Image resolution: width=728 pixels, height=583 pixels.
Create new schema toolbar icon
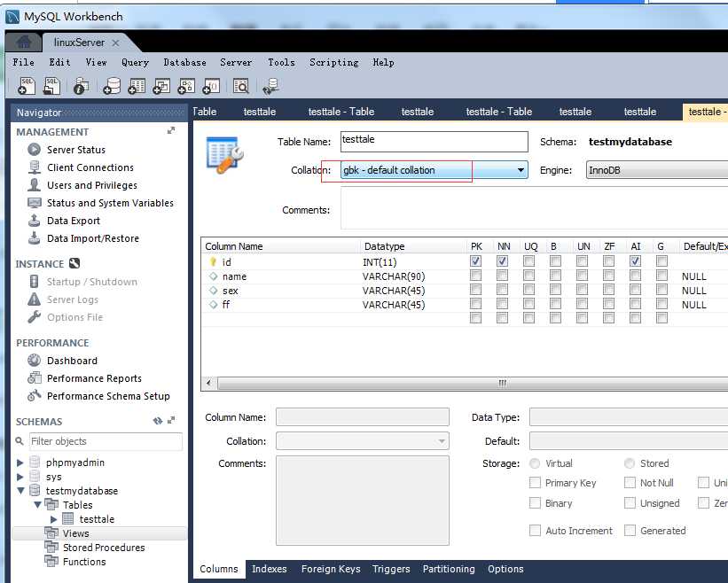[112, 86]
